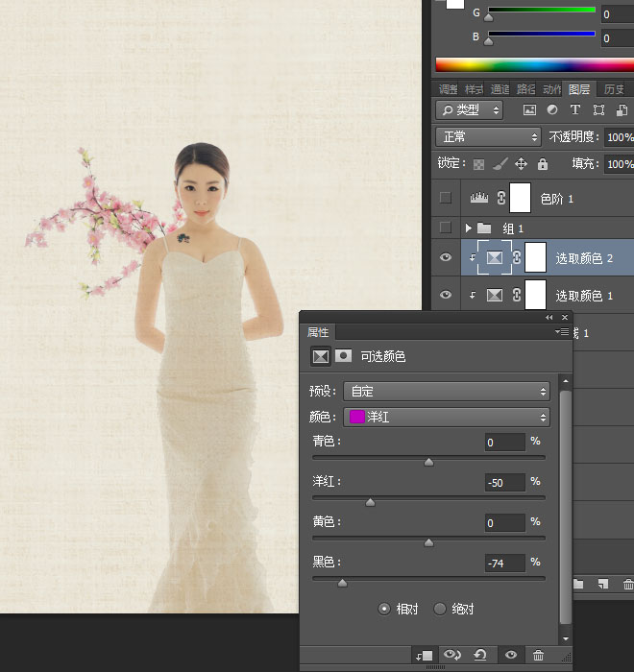Select the 绝对 radio button

click(440, 609)
